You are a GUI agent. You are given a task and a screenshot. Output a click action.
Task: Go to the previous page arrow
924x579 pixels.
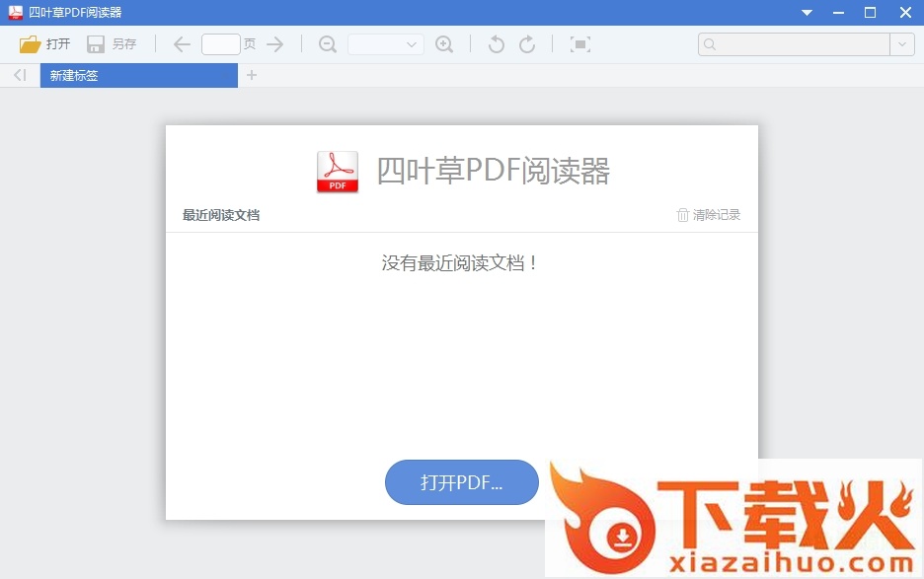click(x=182, y=44)
